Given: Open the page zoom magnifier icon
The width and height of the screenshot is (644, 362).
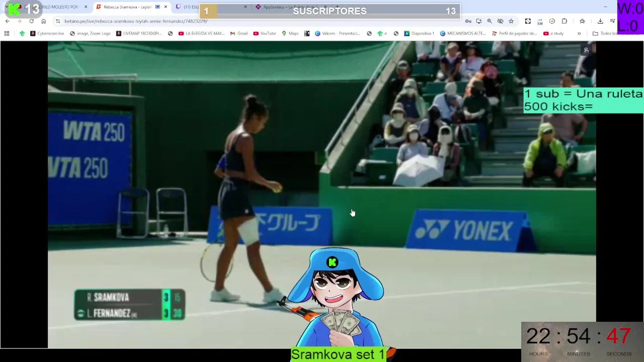Looking at the screenshot, I should [x=489, y=21].
